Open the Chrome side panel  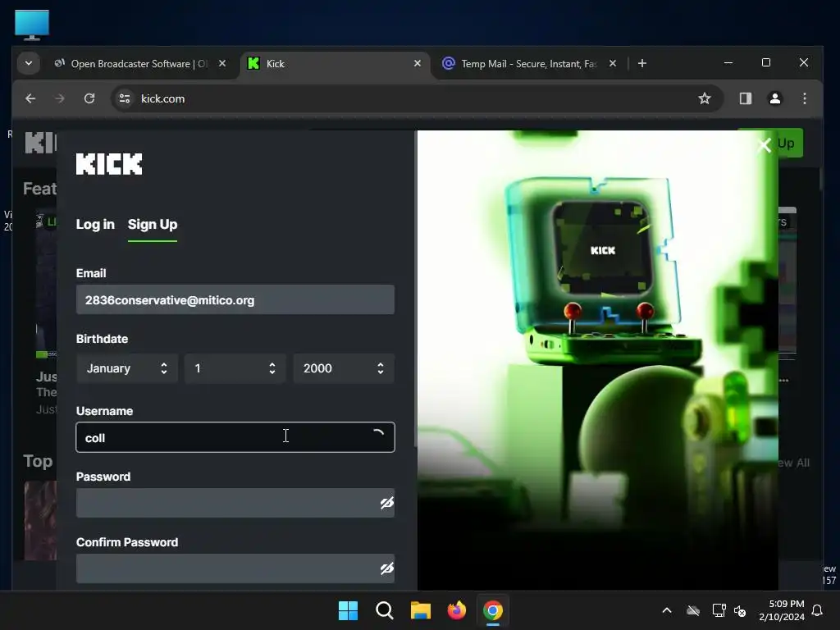pos(745,98)
